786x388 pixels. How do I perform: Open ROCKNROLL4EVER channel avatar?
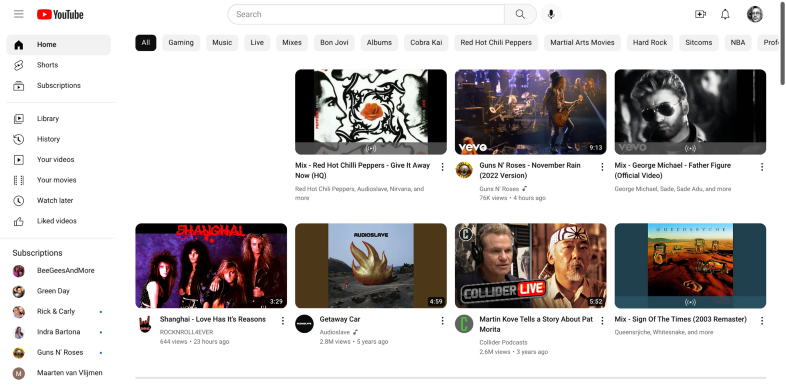point(145,324)
